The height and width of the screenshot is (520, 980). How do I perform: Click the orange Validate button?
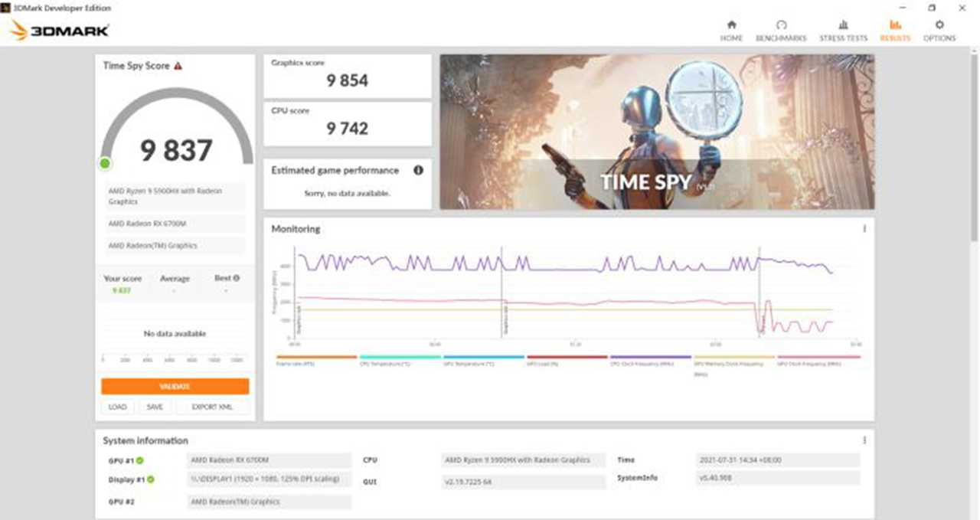(175, 387)
